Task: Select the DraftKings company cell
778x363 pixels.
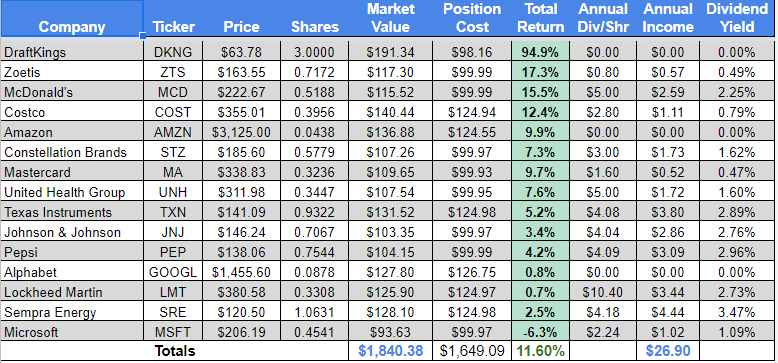Action: tap(72, 52)
